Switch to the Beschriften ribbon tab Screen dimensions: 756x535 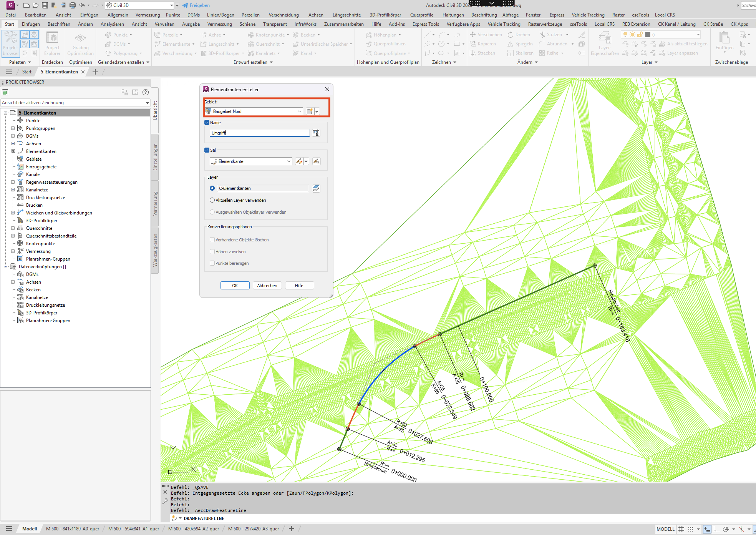click(x=59, y=24)
